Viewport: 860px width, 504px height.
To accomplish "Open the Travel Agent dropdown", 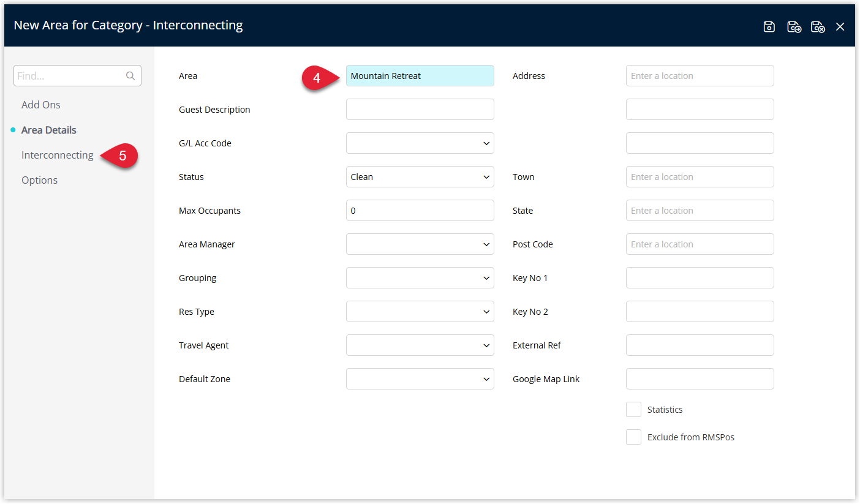I will tap(420, 345).
